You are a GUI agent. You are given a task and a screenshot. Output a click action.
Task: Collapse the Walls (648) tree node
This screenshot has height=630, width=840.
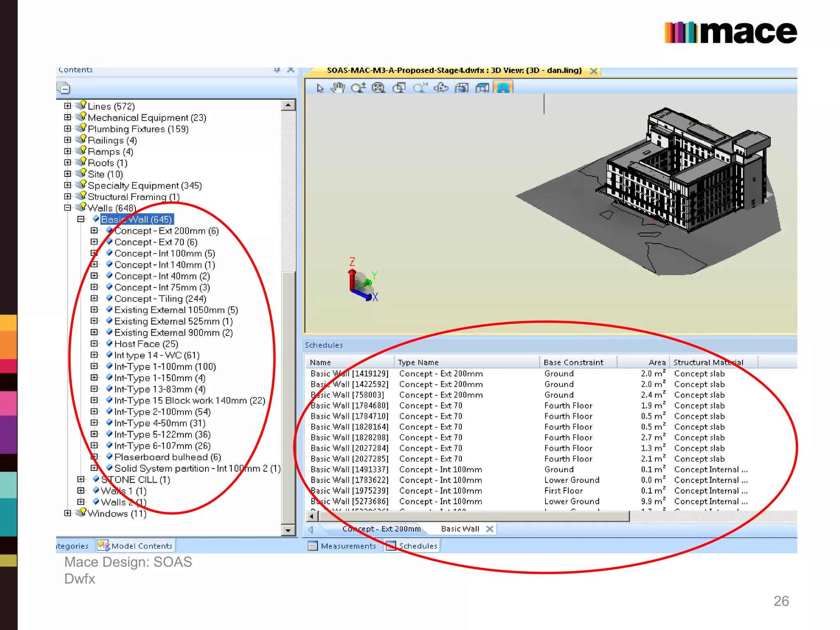(68, 208)
